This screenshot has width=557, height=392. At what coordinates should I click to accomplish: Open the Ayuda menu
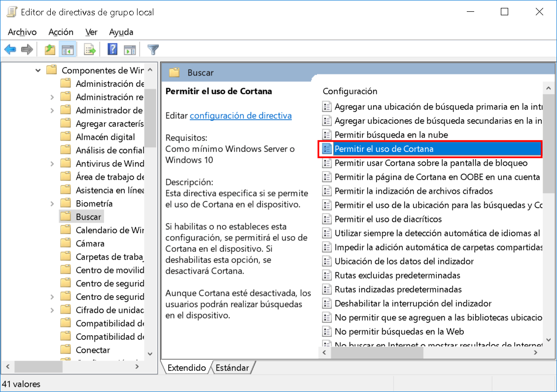coord(121,32)
